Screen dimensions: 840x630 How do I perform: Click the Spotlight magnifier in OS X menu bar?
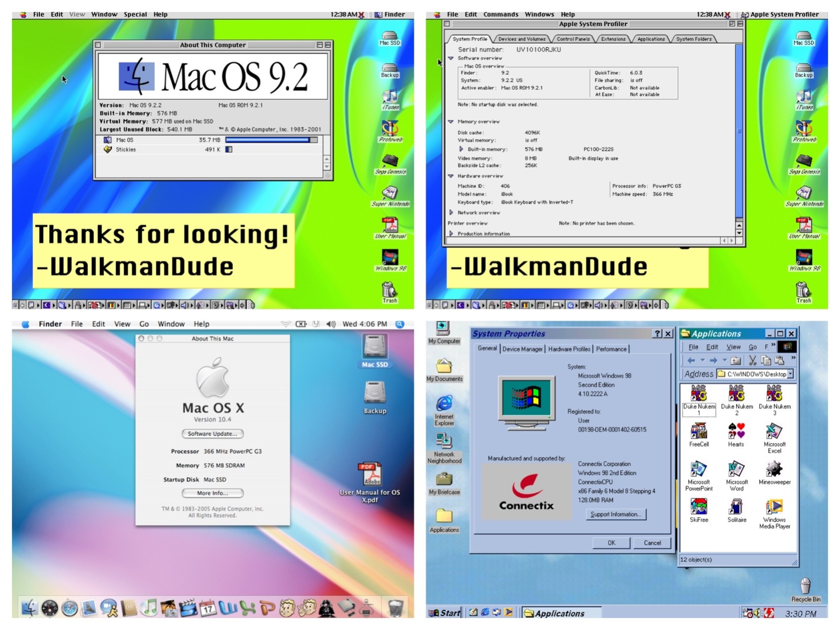tap(400, 324)
